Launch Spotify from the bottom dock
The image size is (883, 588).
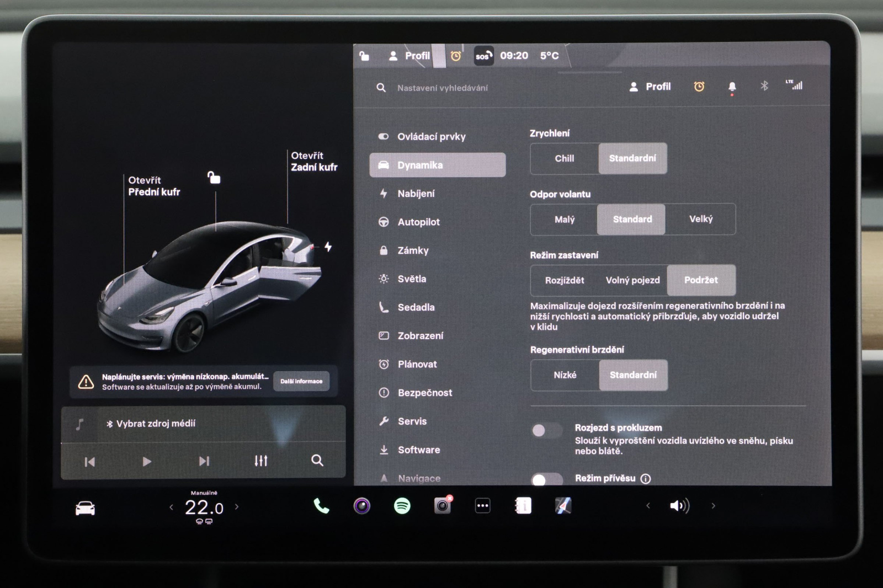[x=402, y=506]
